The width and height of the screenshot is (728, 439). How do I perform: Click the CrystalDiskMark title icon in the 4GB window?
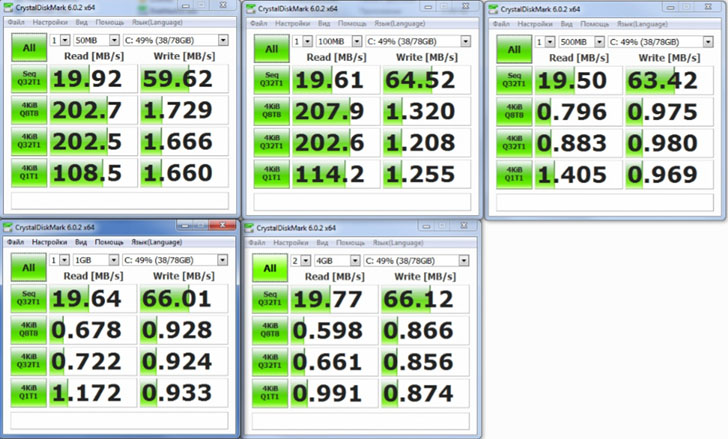click(x=249, y=228)
